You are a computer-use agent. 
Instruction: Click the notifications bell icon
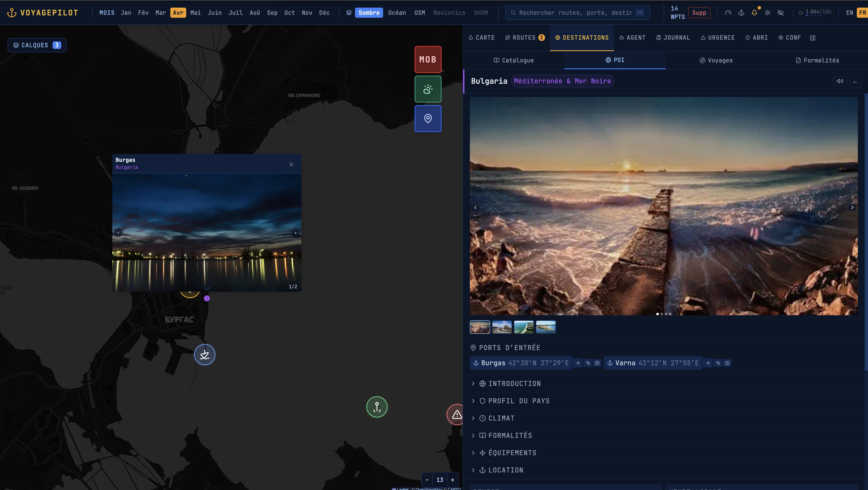[754, 13]
